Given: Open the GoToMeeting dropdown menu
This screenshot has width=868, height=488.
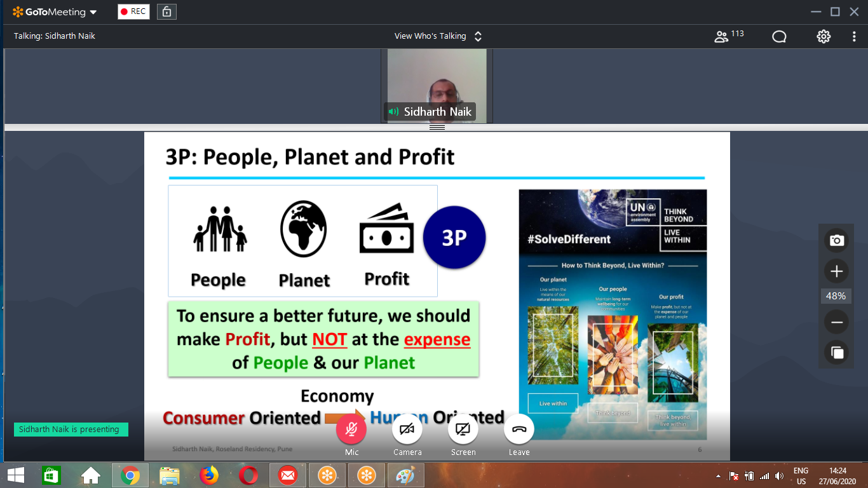Looking at the screenshot, I should click(91, 11).
